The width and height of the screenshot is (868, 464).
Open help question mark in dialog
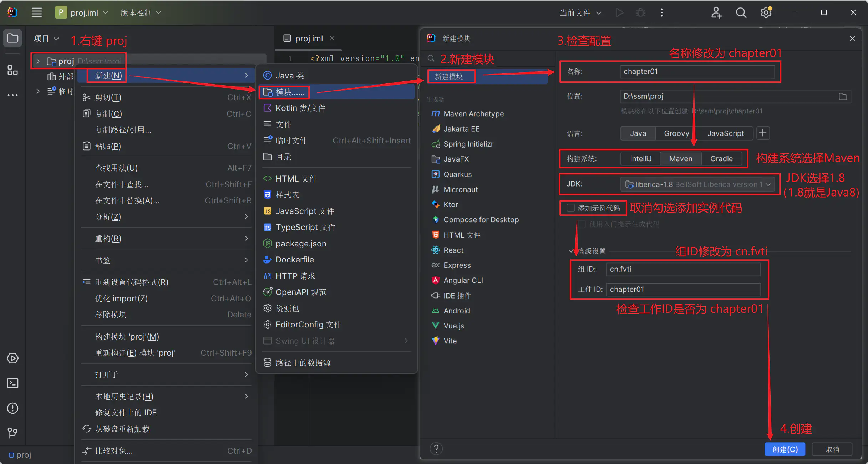(436, 449)
